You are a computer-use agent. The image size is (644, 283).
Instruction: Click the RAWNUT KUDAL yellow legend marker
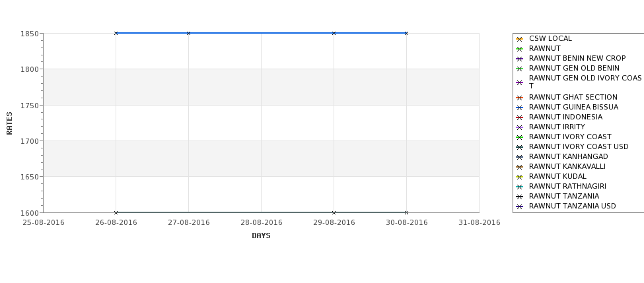tap(519, 177)
